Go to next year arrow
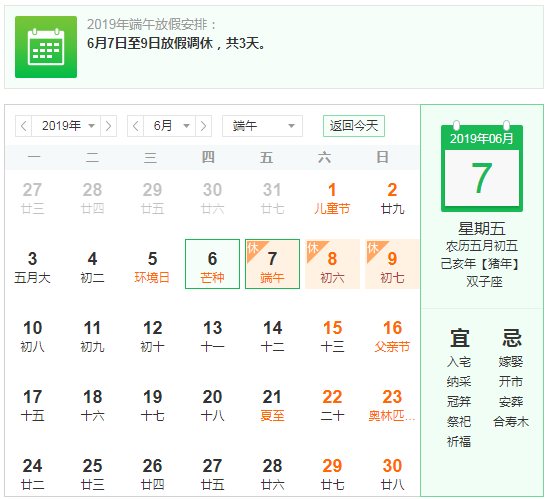The image size is (552, 499). (x=108, y=126)
